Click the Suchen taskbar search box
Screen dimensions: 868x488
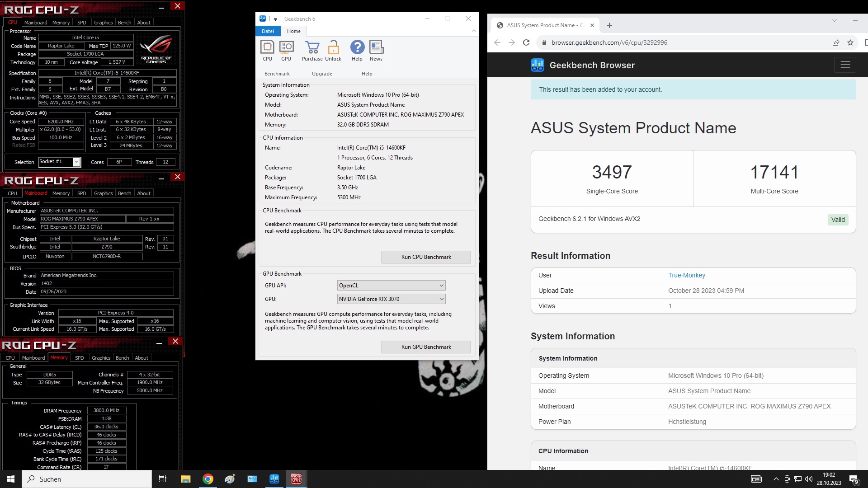(87, 479)
